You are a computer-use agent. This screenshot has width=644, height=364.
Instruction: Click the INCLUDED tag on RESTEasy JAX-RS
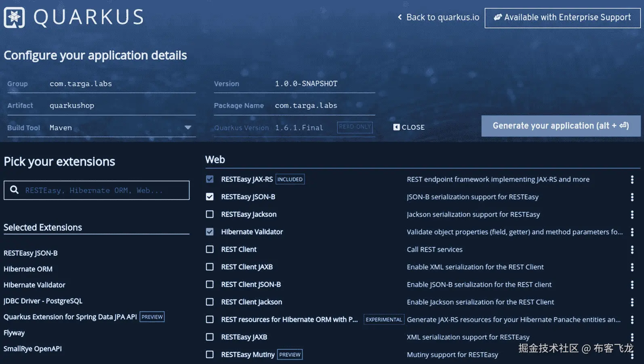(x=290, y=179)
